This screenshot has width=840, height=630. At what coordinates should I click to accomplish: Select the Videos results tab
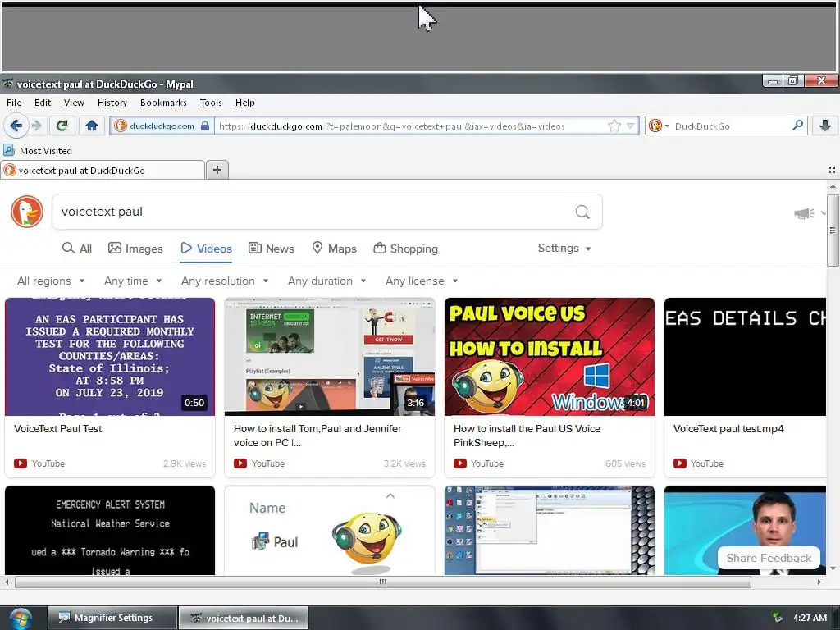point(206,249)
